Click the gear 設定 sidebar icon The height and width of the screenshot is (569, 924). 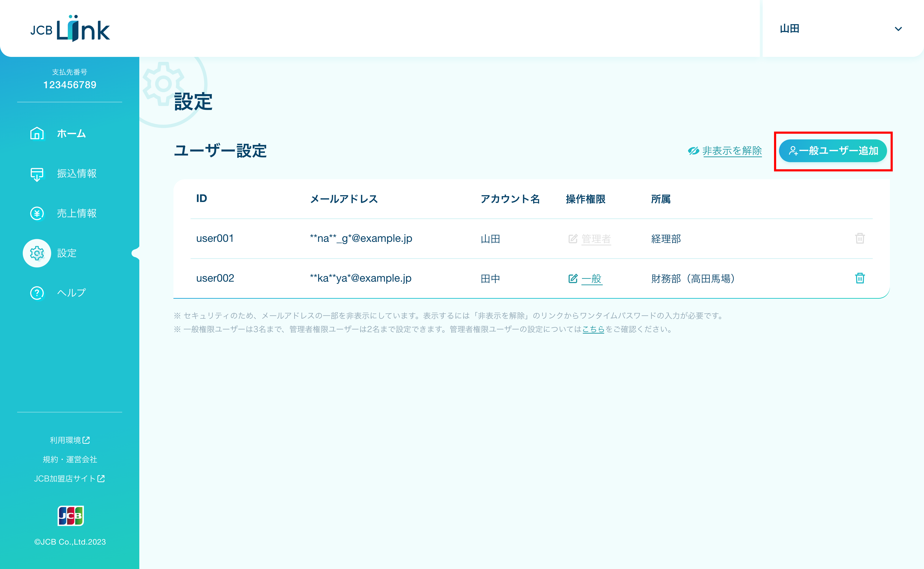(x=37, y=253)
